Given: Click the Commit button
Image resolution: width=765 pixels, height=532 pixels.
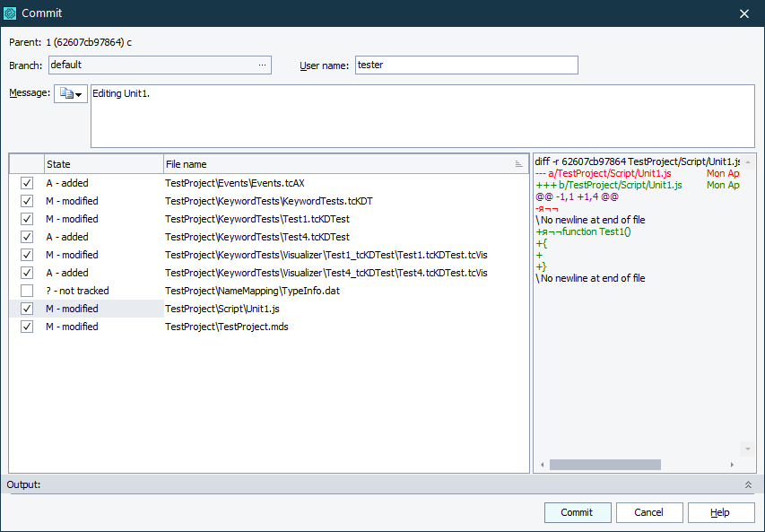Looking at the screenshot, I should point(578,512).
